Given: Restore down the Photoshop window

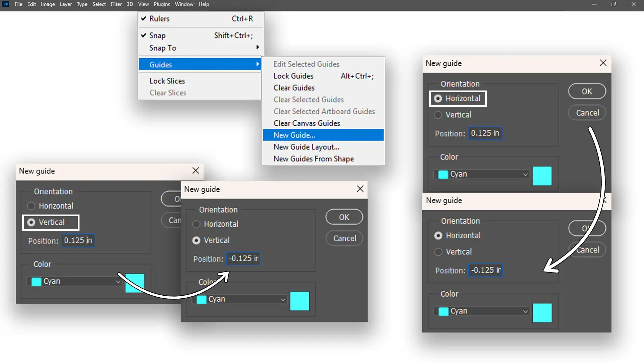Looking at the screenshot, I should click(614, 4).
